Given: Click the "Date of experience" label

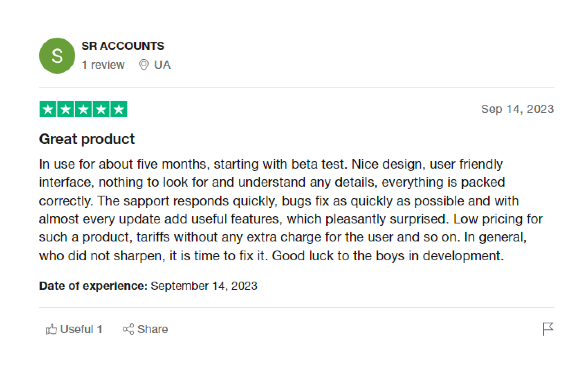Looking at the screenshot, I should pos(93,286).
